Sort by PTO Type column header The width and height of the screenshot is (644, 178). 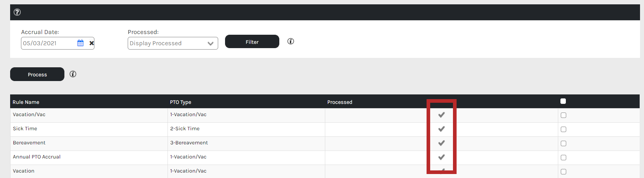(181, 102)
